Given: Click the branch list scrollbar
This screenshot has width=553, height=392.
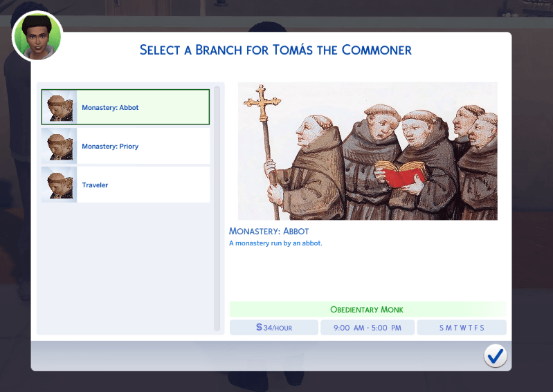Looking at the screenshot, I should 217,209.
